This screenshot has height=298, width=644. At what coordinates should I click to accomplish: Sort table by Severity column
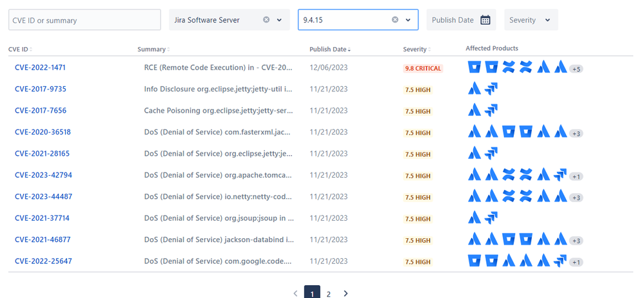(417, 49)
